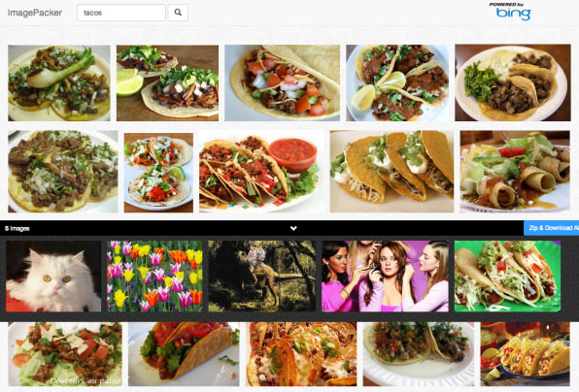Viewport: 579px width, 392px height.
Task: Click the Bing logo
Action: (511, 12)
